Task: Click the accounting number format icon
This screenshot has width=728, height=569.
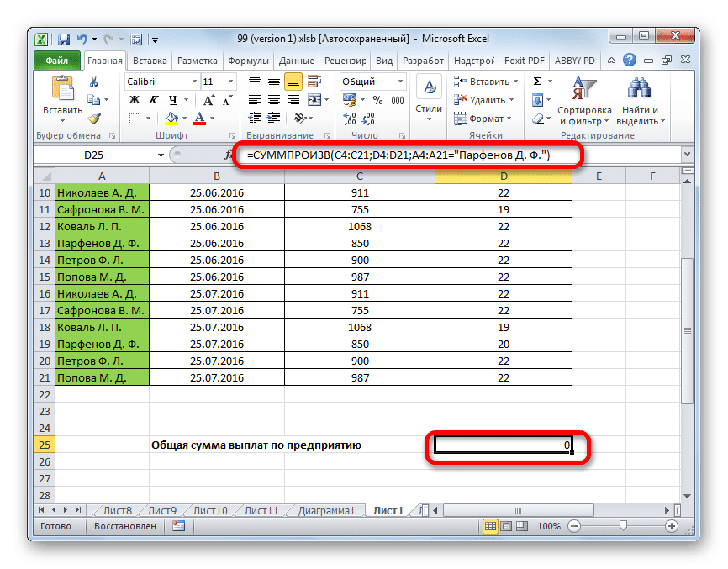Action: click(x=350, y=100)
